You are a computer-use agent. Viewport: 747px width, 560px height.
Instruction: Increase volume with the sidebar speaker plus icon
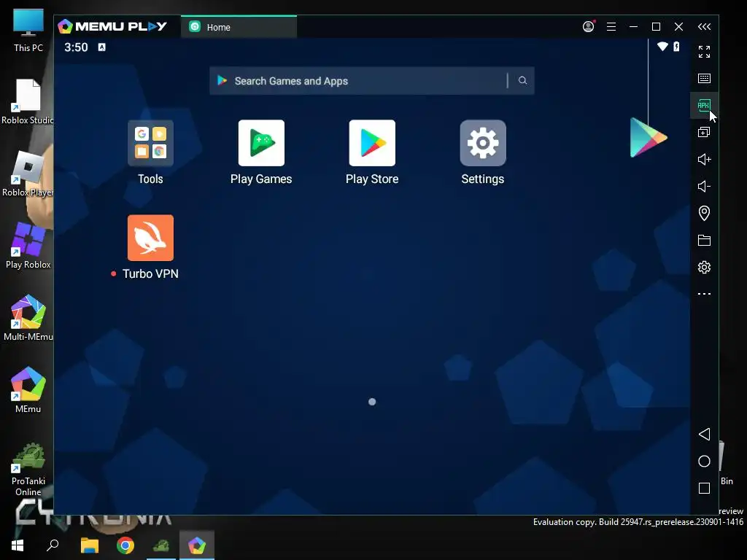click(704, 159)
